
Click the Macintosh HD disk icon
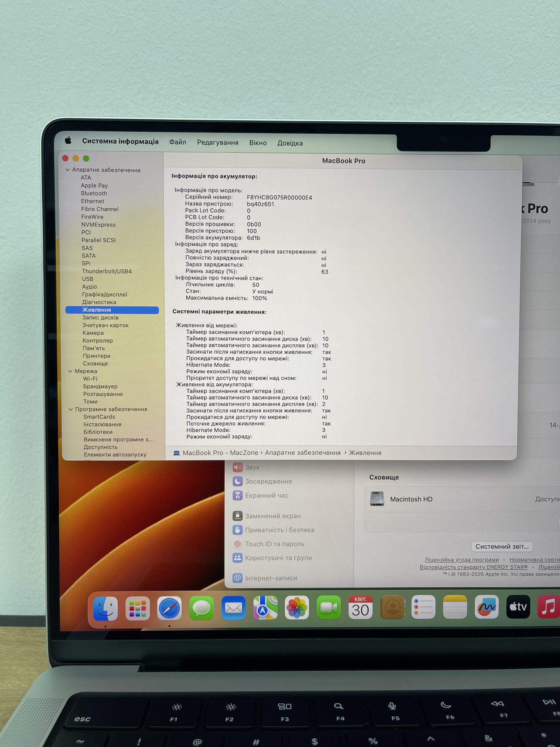point(377,499)
